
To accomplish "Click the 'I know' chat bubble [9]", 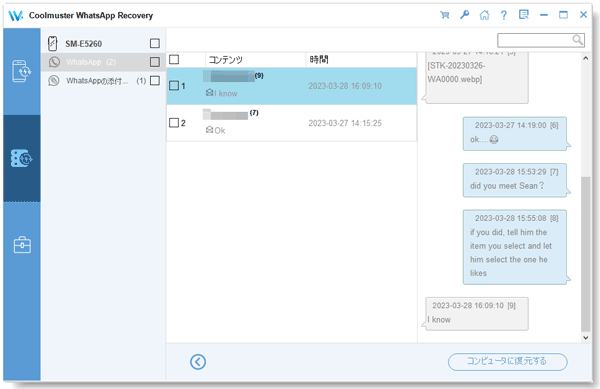I will (x=477, y=314).
